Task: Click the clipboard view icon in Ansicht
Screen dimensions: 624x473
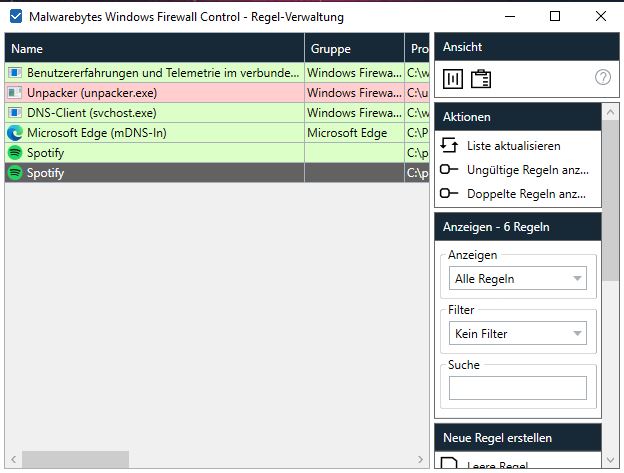Action: (481, 79)
